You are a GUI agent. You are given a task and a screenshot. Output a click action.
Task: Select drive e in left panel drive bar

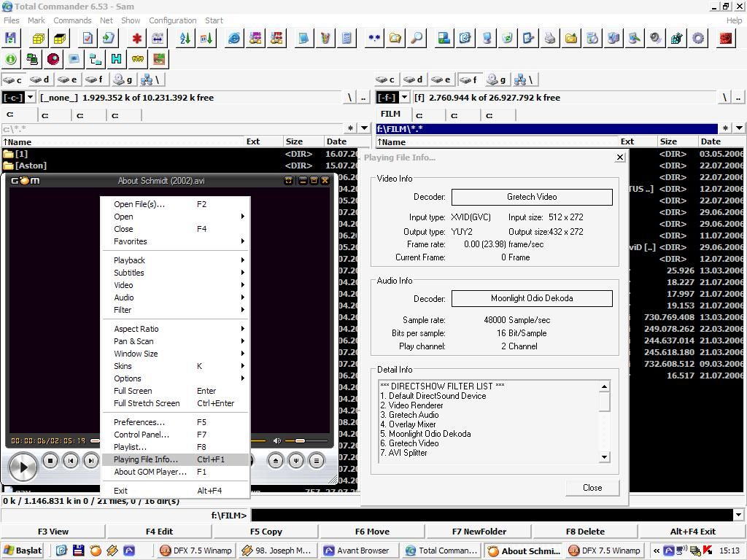point(67,79)
